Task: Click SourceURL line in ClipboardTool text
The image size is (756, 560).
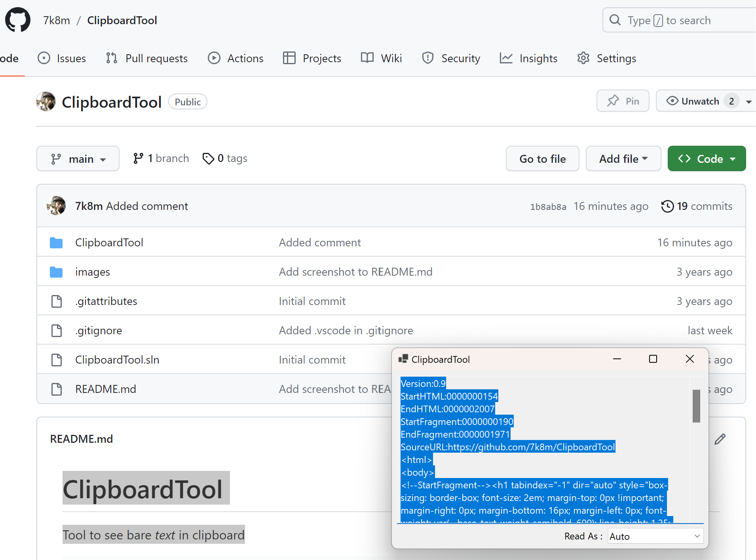Action: click(x=508, y=447)
